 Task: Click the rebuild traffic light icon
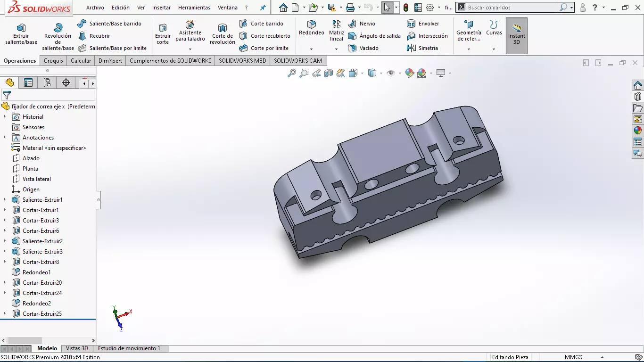(x=406, y=8)
